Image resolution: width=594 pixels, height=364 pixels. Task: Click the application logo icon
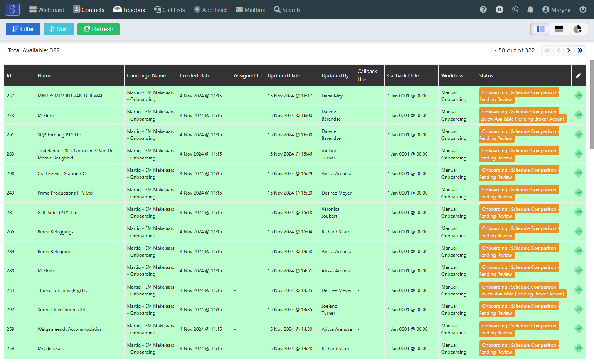point(12,9)
